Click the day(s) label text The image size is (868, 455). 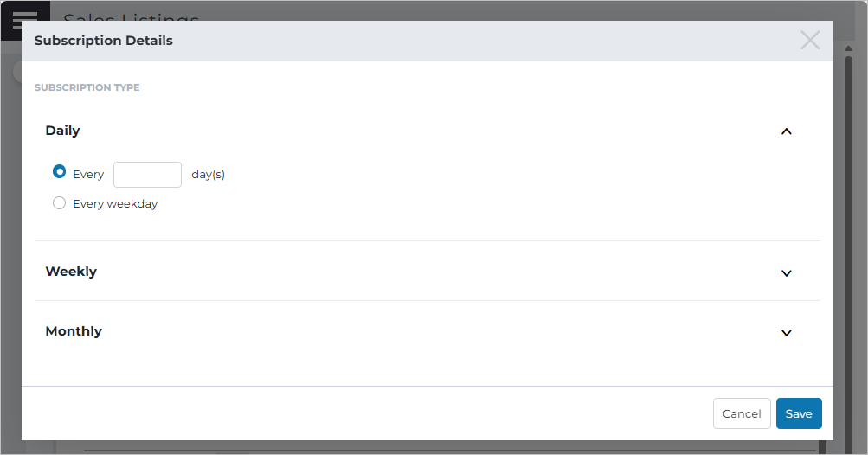[209, 175]
